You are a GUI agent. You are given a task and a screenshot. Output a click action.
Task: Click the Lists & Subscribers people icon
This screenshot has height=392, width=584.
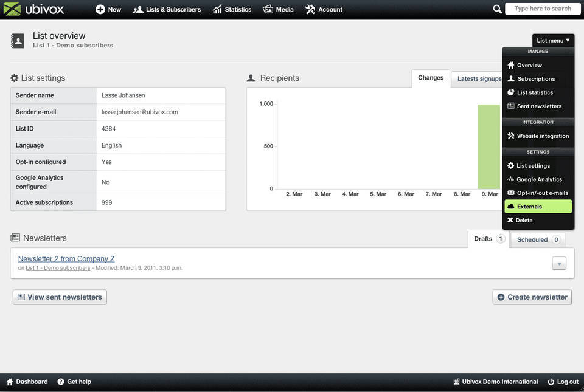[138, 9]
